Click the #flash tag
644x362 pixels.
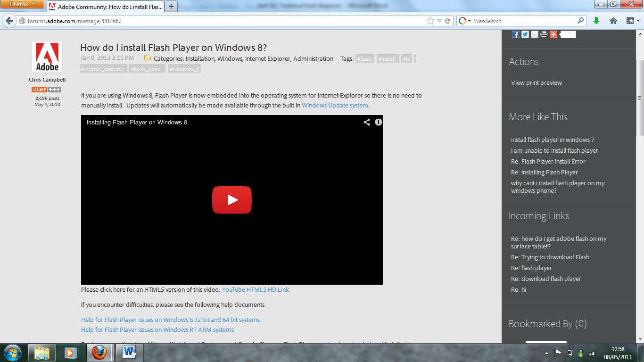(x=364, y=59)
